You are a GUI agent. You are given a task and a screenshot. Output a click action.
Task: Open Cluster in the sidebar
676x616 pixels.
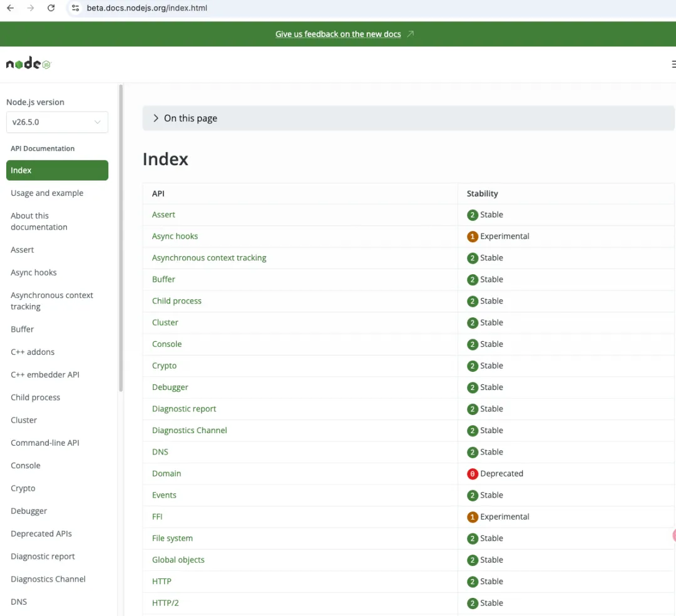pos(24,420)
